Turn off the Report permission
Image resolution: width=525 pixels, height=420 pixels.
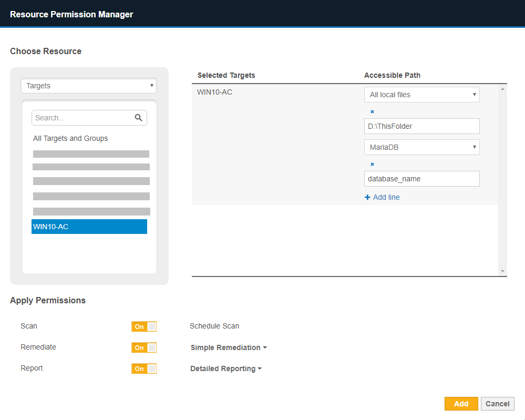pos(143,368)
